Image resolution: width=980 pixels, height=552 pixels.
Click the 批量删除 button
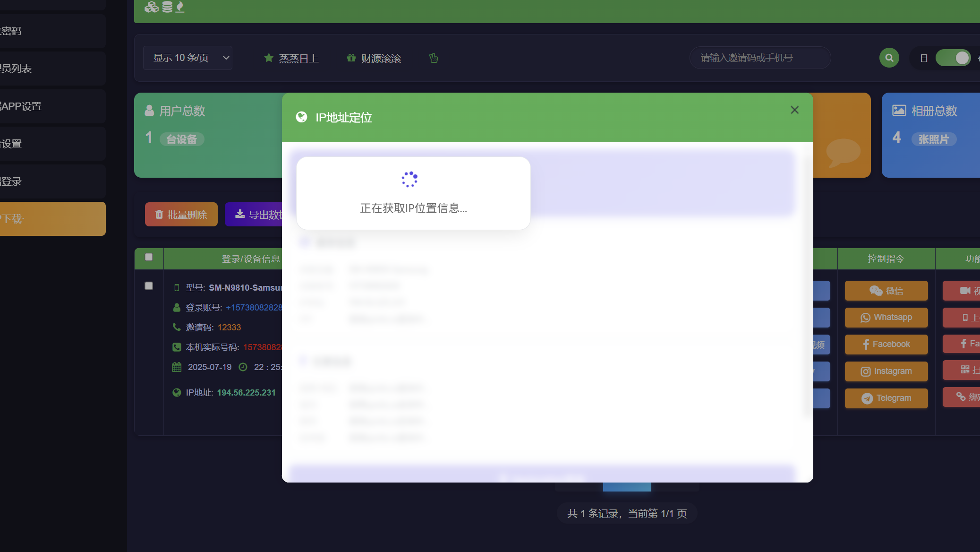click(x=181, y=215)
